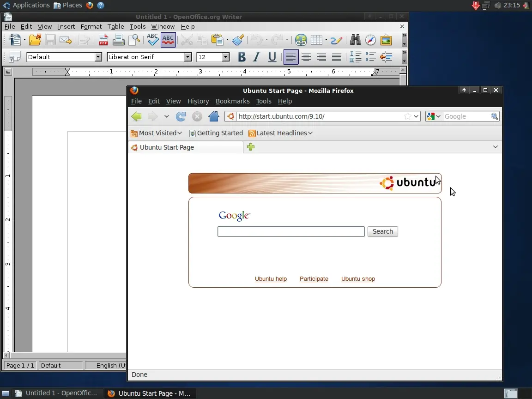Image resolution: width=532 pixels, height=399 pixels.
Task: Click the Insert Table grid icon
Action: coord(316,40)
